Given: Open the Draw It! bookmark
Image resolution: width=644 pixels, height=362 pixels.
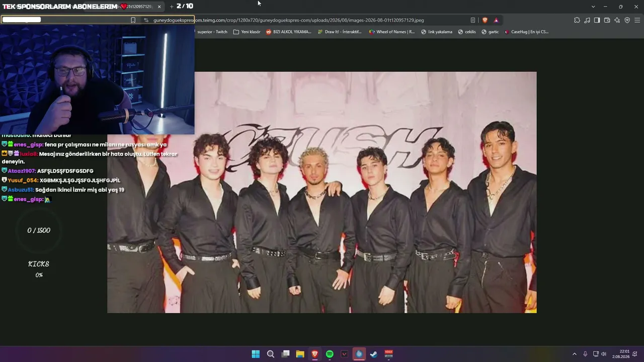Looking at the screenshot, I should tap(340, 32).
